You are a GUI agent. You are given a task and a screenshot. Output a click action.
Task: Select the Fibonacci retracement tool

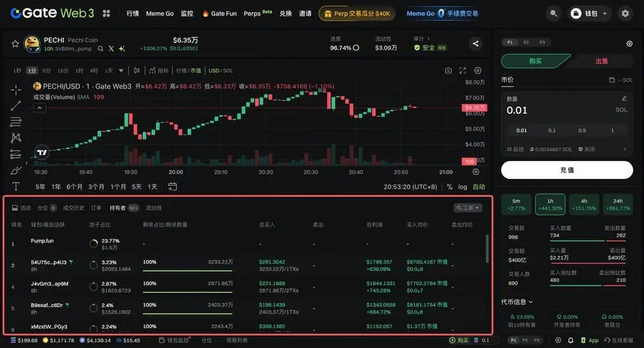[16, 121]
